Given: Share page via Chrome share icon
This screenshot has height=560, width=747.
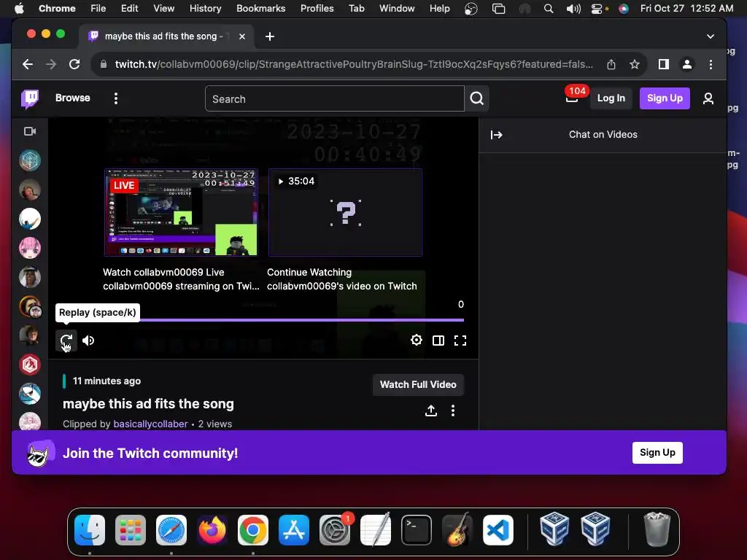Looking at the screenshot, I should [x=611, y=64].
